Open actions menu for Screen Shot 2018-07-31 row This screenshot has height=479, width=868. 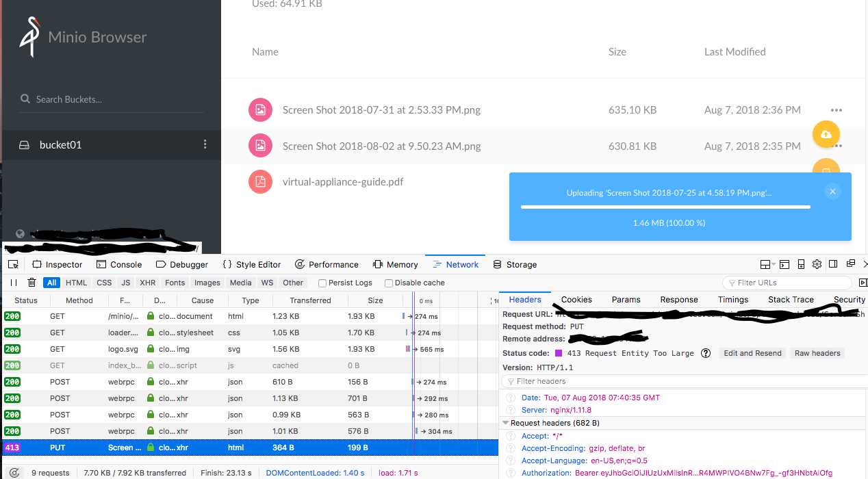pos(836,110)
